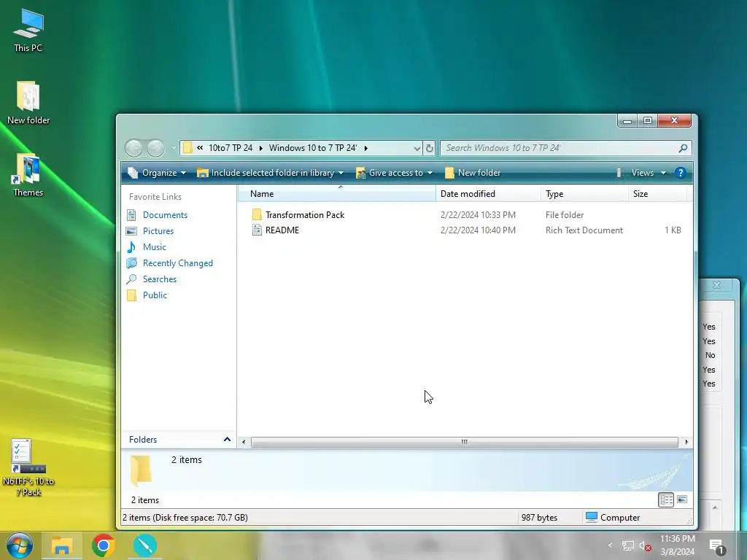Image resolution: width=747 pixels, height=560 pixels.
Task: Open the Searches favorite link
Action: (x=160, y=279)
